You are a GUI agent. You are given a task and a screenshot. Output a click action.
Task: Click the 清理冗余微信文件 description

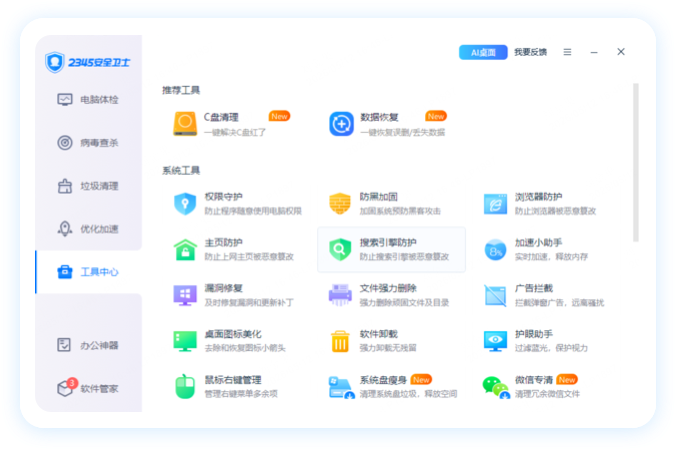[548, 394]
